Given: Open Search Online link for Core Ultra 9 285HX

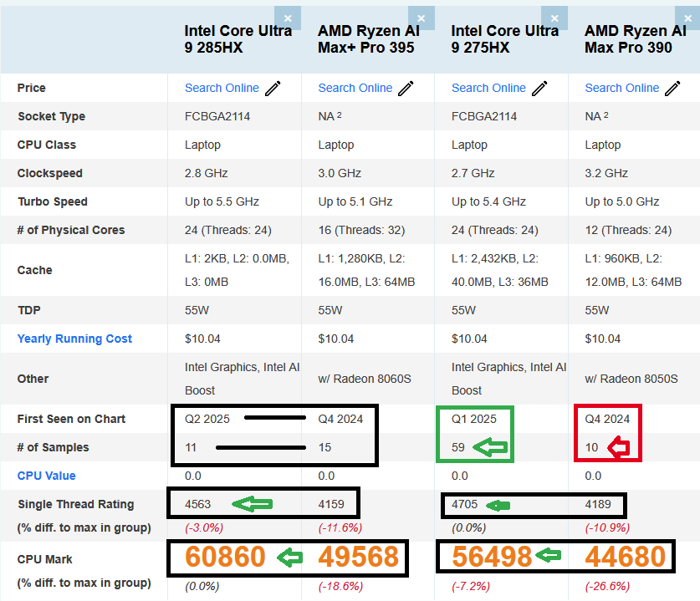Looking at the screenshot, I should [222, 88].
